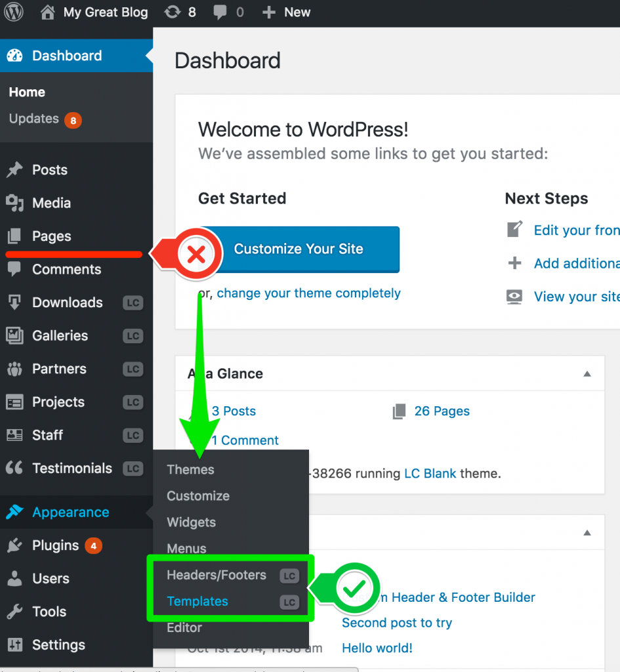Image resolution: width=620 pixels, height=672 pixels.
Task: Open the Plugins menu label
Action: (x=56, y=545)
